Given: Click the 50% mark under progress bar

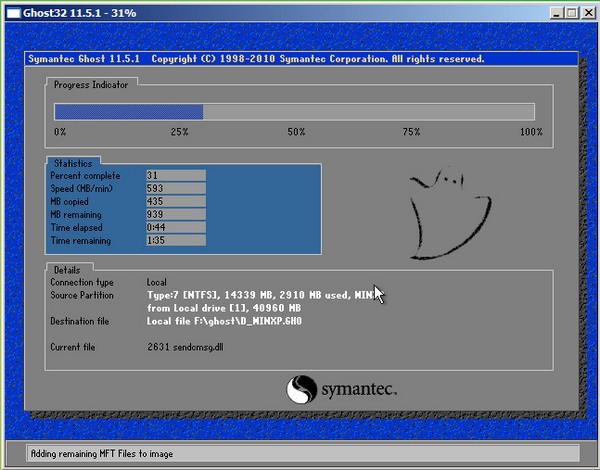Looking at the screenshot, I should point(296,132).
